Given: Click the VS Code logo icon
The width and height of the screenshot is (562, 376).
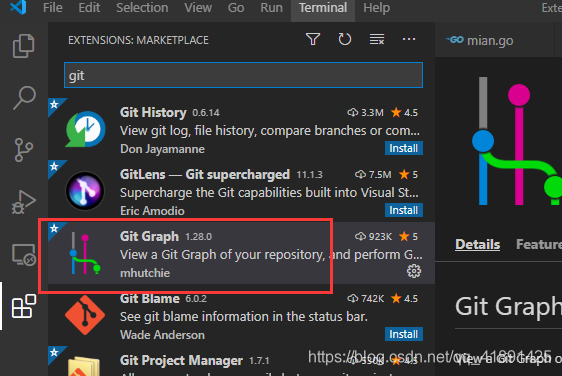Looking at the screenshot, I should pyautogui.click(x=18, y=7).
